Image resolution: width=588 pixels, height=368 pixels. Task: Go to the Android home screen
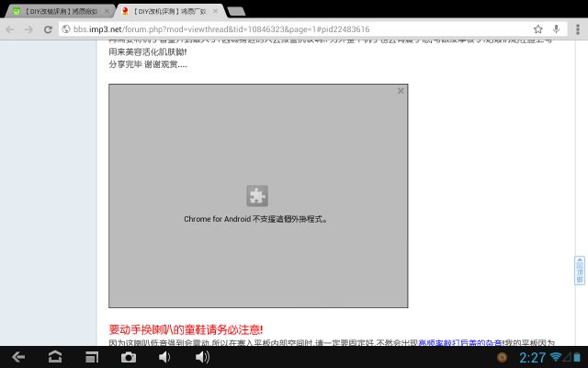[x=55, y=357]
